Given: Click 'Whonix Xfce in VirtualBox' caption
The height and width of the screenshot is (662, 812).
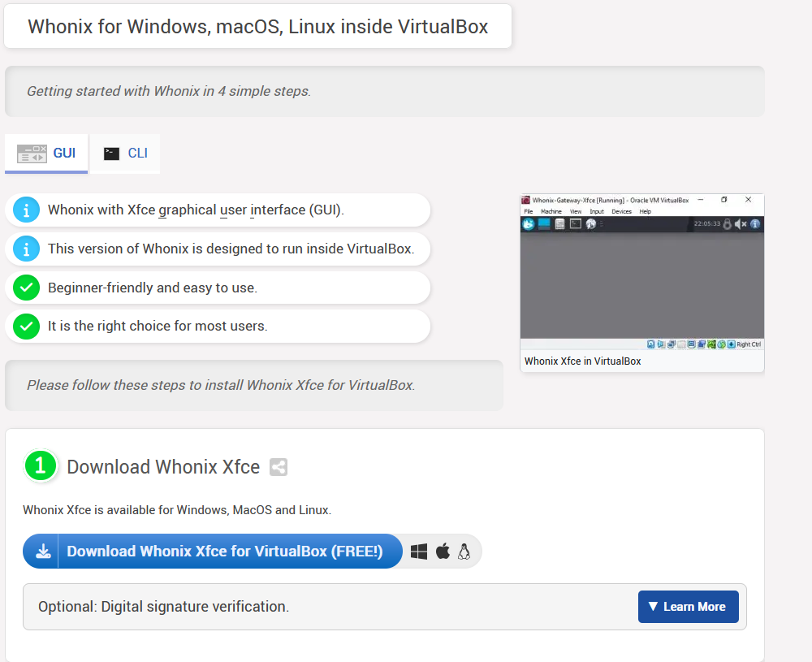Looking at the screenshot, I should click(x=582, y=361).
